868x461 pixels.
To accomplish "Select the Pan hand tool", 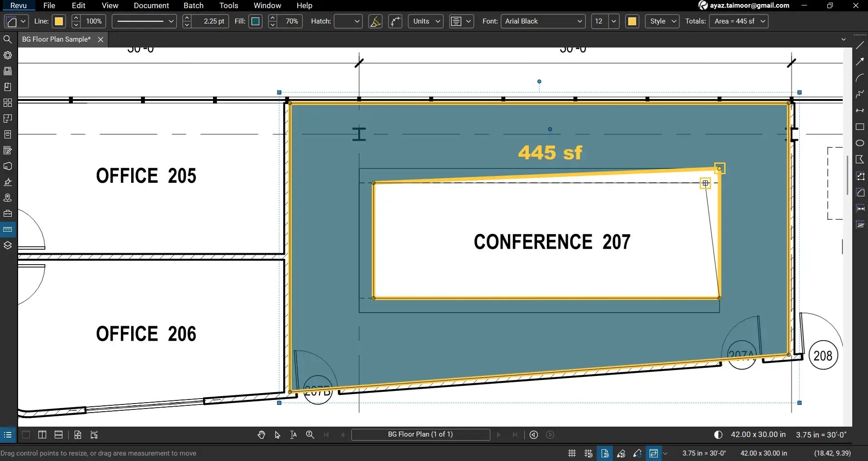I will point(261,435).
